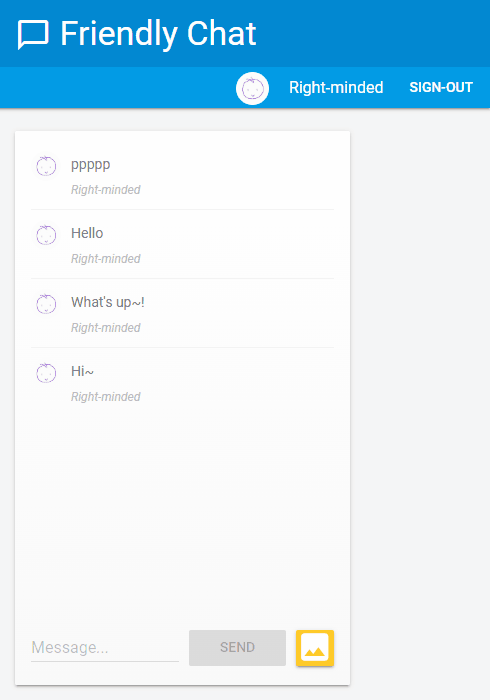Select the 'ppppp' message text

(91, 165)
